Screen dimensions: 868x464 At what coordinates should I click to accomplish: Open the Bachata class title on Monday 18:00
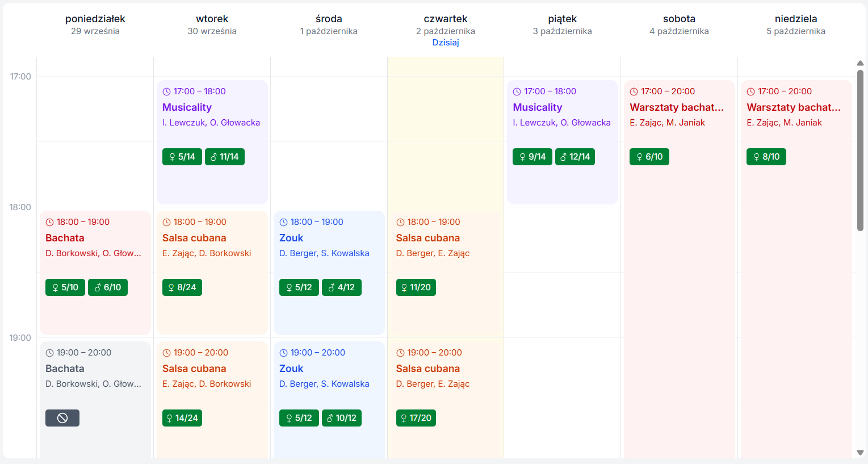65,238
